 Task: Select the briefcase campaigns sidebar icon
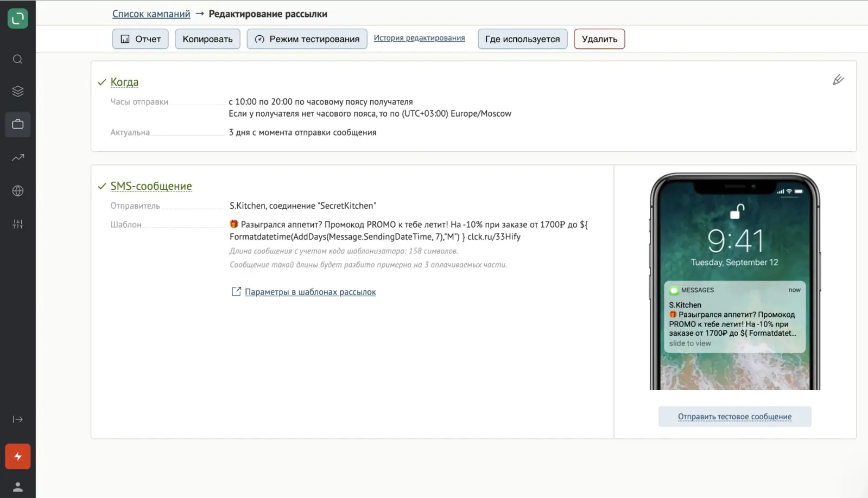click(17, 124)
